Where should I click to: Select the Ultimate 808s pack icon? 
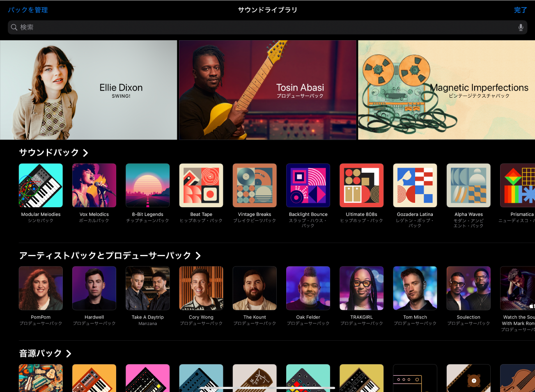(x=362, y=185)
